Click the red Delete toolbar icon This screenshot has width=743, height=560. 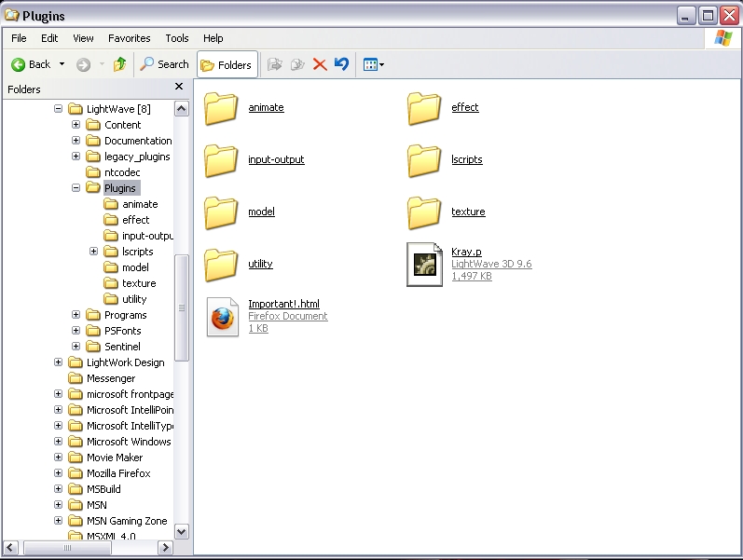[x=320, y=64]
